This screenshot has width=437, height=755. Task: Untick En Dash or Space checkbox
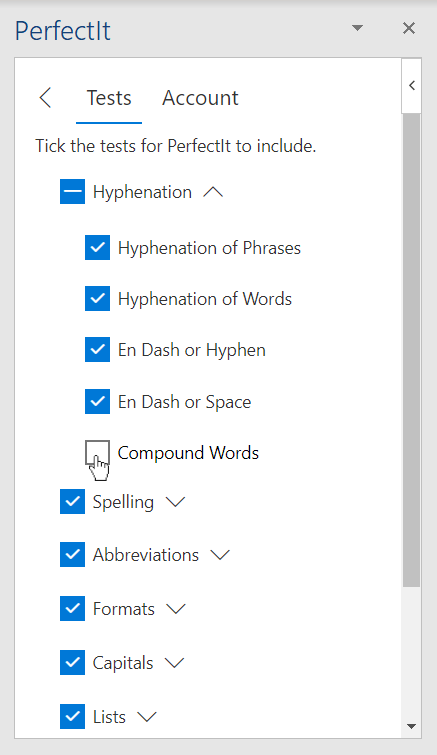[98, 402]
